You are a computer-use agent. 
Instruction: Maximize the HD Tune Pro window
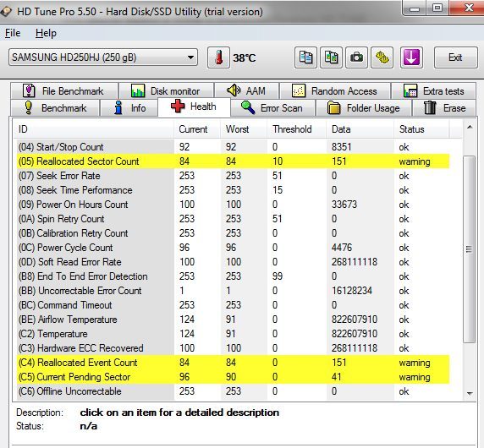[437, 8]
